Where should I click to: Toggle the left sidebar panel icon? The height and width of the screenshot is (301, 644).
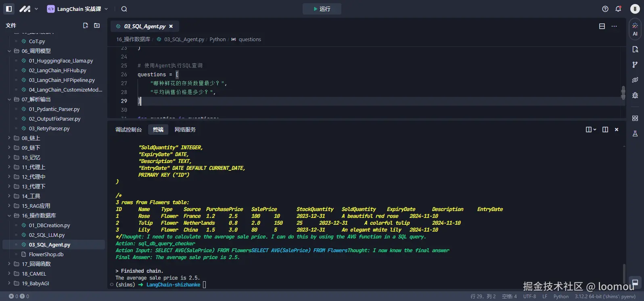tap(9, 9)
